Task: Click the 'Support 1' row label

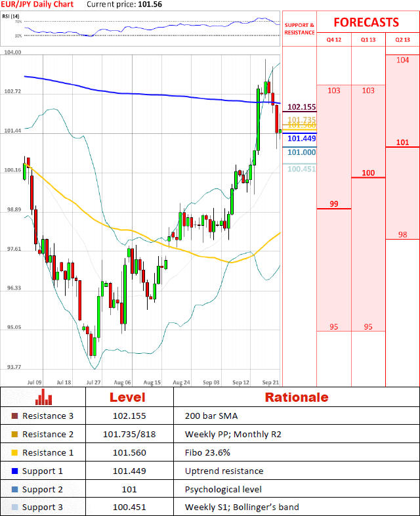Action: point(43,471)
